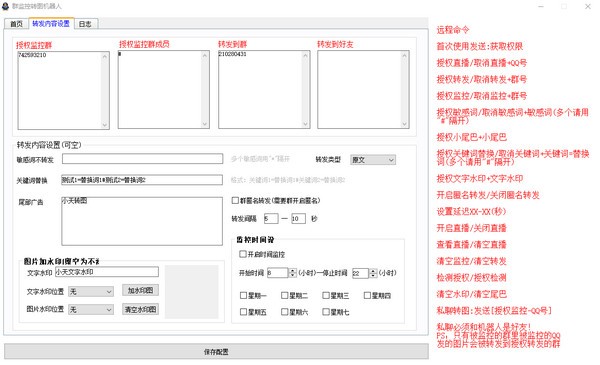The height and width of the screenshot is (365, 600).
Task: Click the 停止时间 hour field
Action: [360, 273]
